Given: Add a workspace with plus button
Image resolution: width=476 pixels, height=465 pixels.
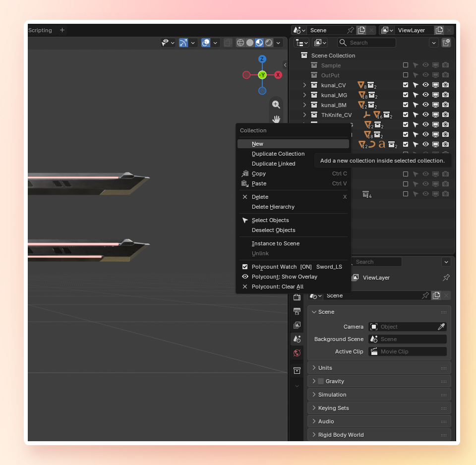Looking at the screenshot, I should (62, 30).
